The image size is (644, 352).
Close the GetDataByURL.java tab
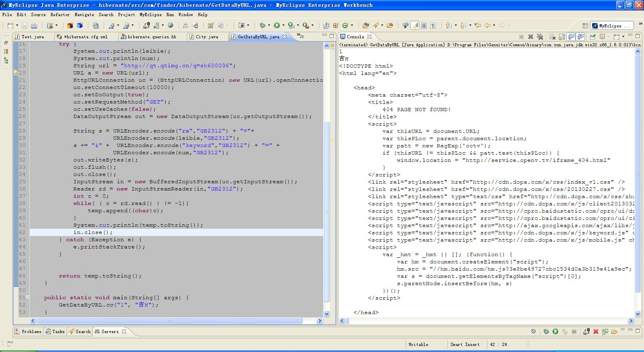pyautogui.click(x=285, y=37)
